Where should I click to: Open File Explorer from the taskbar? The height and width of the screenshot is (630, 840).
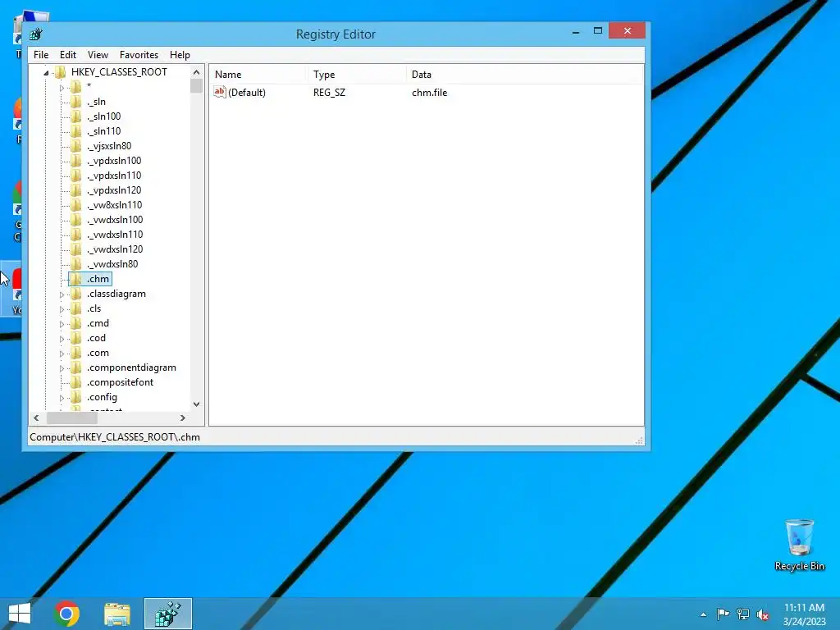click(x=117, y=614)
